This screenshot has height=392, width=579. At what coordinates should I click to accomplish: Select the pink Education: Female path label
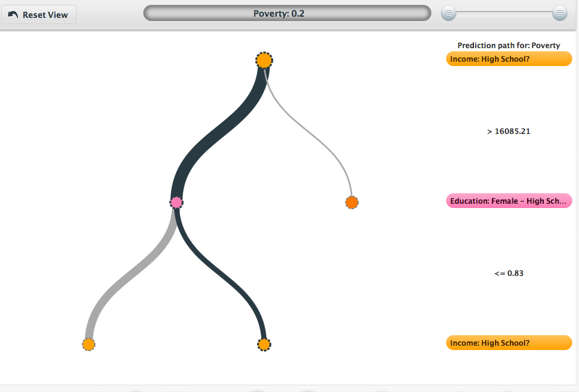coord(509,201)
